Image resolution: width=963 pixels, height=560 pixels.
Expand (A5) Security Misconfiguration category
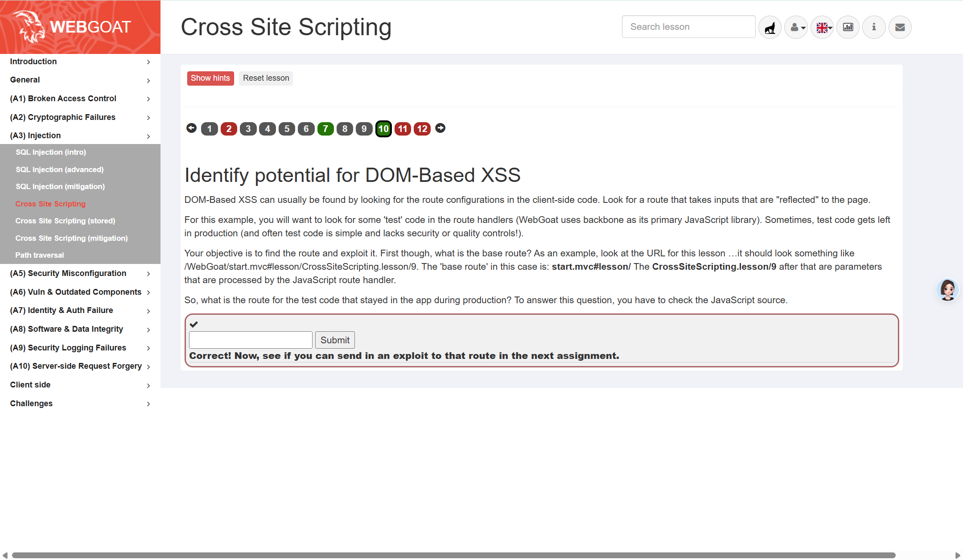80,273
